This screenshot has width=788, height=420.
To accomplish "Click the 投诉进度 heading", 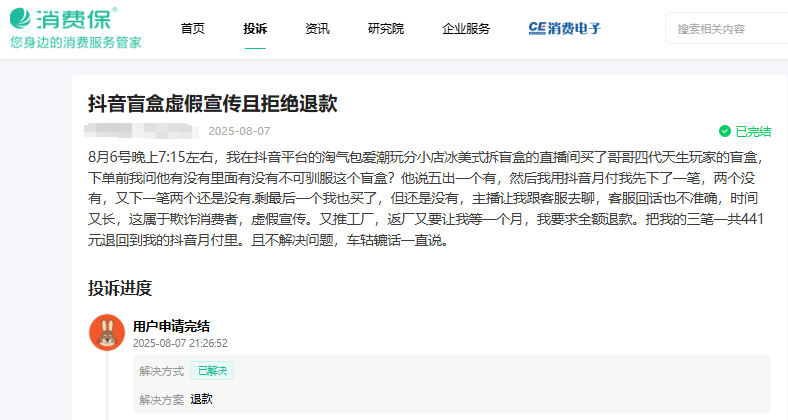I will 120,288.
